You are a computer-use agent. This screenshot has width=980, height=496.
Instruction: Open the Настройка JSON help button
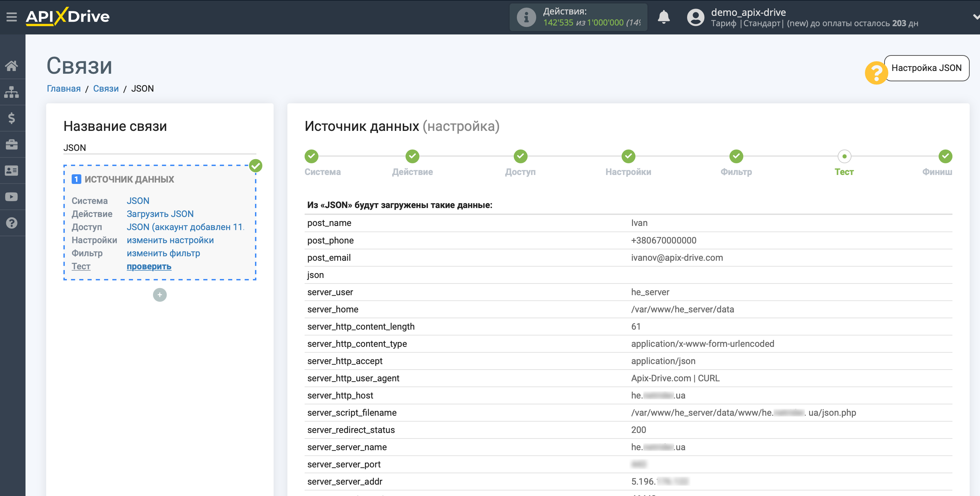pos(926,68)
